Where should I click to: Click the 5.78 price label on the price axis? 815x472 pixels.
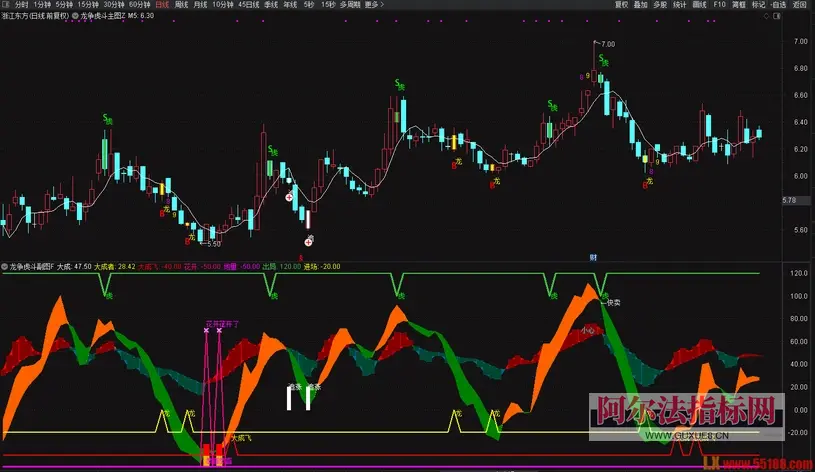788,201
